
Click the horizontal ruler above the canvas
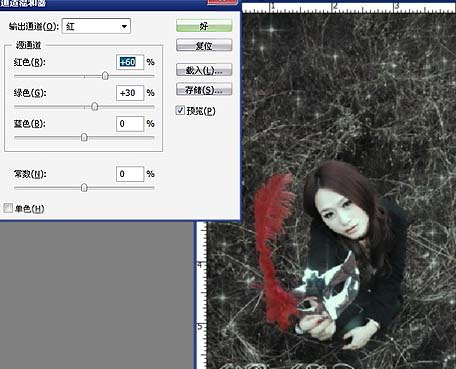coord(349,8)
